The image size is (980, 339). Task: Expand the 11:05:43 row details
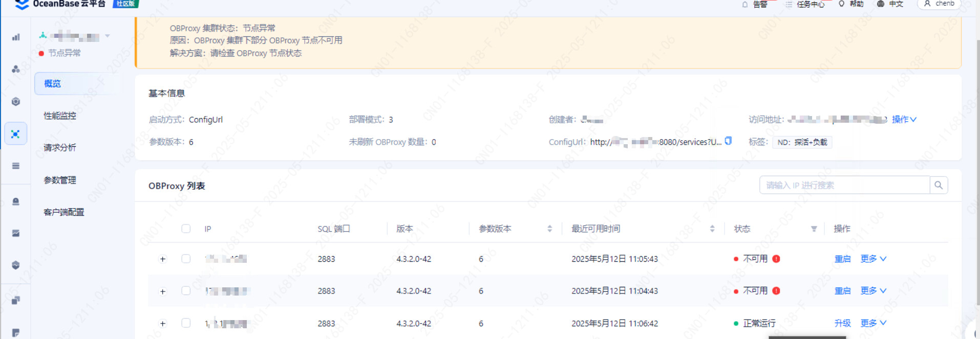[x=163, y=259]
